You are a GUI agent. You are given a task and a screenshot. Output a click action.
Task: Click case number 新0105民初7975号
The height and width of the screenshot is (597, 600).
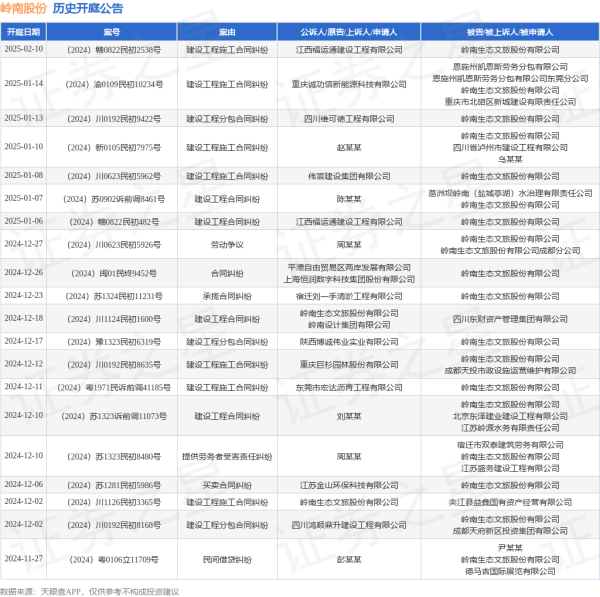(x=114, y=147)
